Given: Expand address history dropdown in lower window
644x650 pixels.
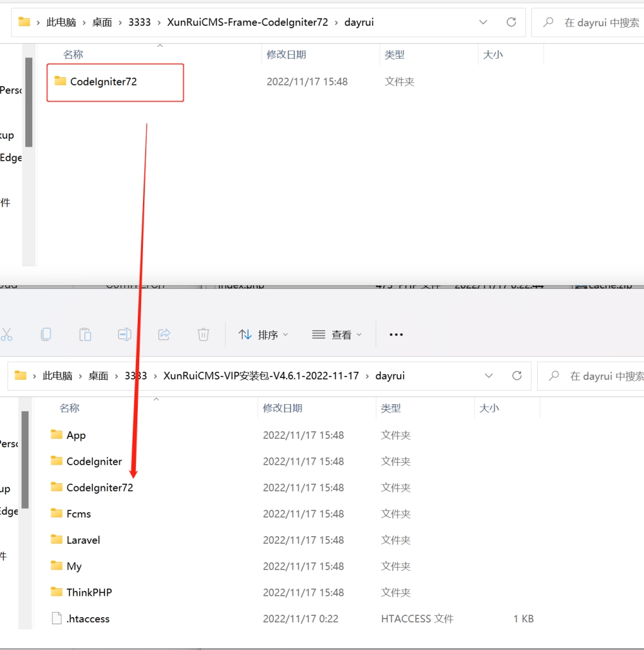Looking at the screenshot, I should [x=489, y=376].
